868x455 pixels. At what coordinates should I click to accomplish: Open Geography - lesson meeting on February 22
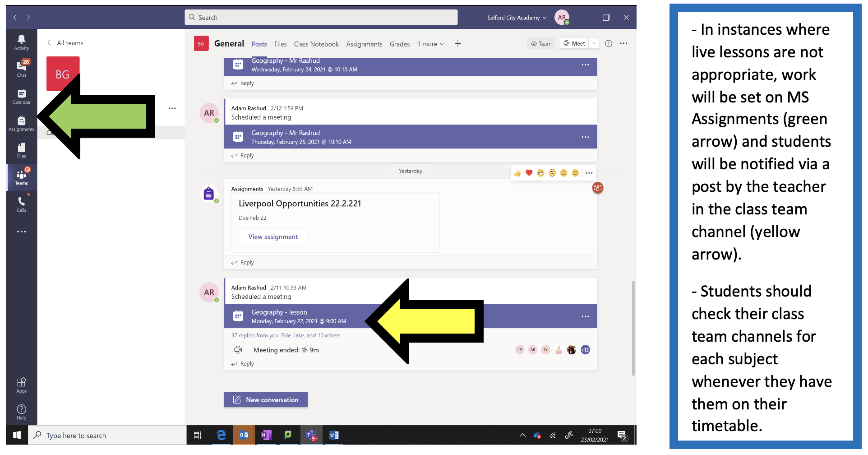tap(411, 316)
